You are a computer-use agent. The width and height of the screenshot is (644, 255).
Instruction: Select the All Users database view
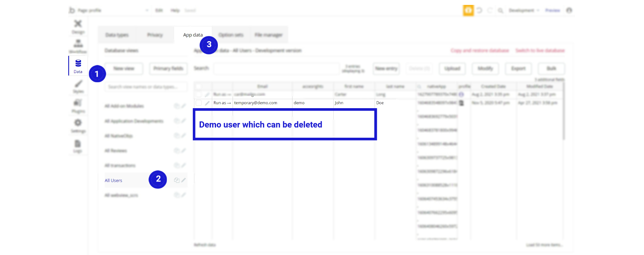pos(113,181)
